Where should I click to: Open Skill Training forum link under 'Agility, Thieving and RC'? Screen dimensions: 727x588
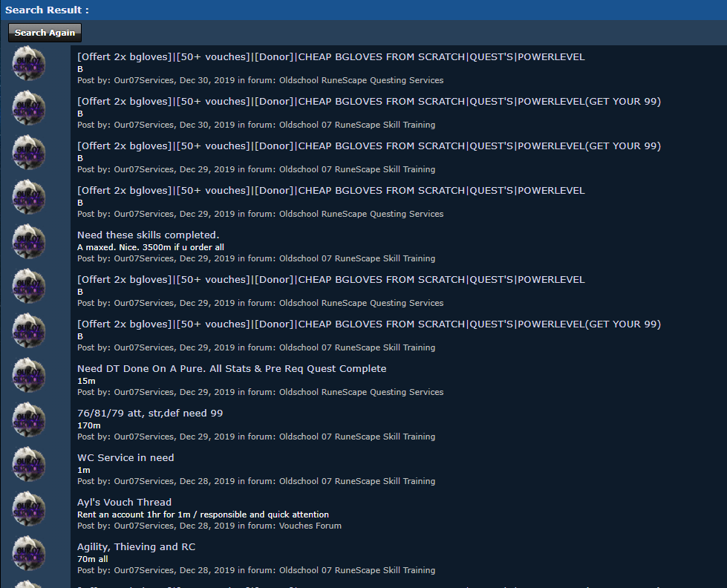[357, 570]
